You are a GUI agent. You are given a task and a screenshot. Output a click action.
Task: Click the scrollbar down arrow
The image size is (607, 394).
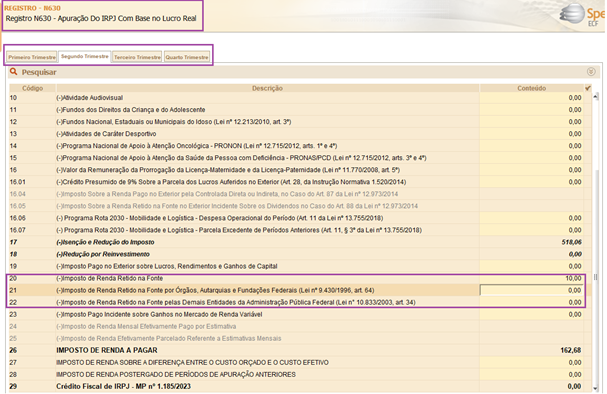click(x=596, y=388)
